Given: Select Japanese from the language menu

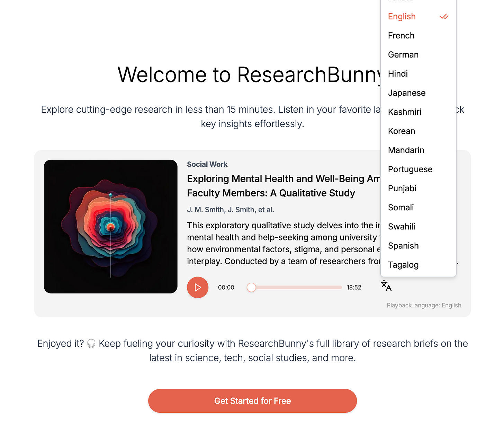Looking at the screenshot, I should click(418, 93).
